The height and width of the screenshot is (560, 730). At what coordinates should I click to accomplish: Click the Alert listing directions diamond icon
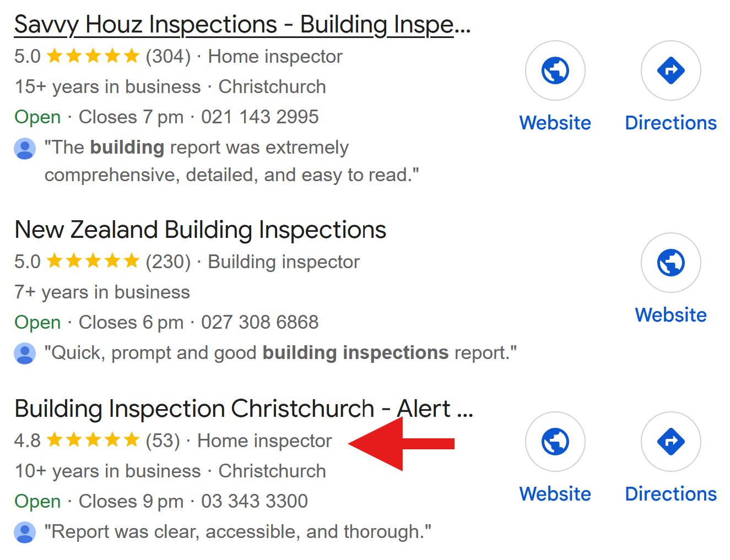coord(670,442)
